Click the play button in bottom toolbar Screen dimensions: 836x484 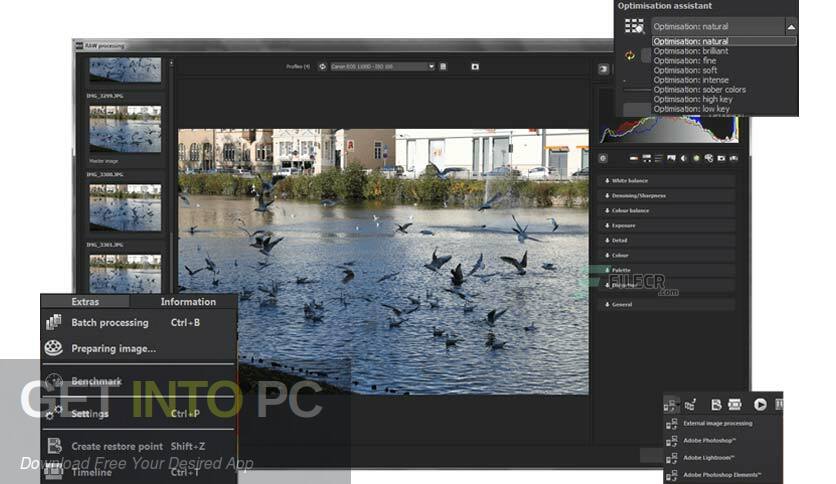[x=760, y=405]
